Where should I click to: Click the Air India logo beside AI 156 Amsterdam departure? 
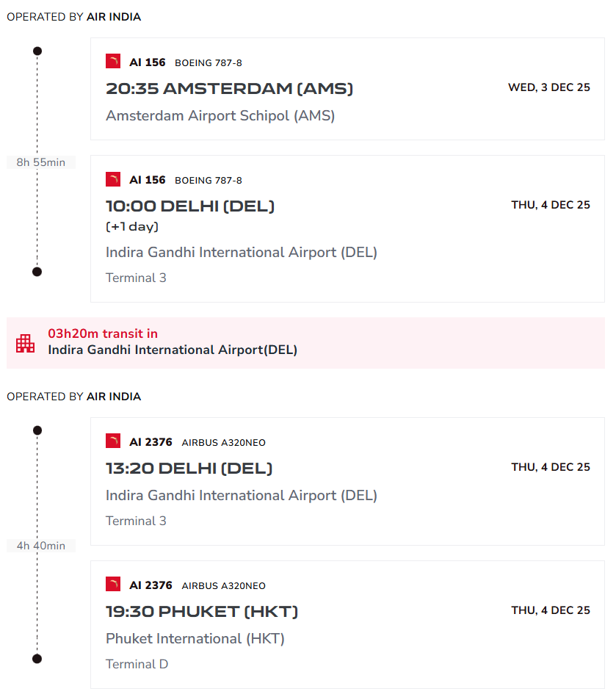pos(113,62)
